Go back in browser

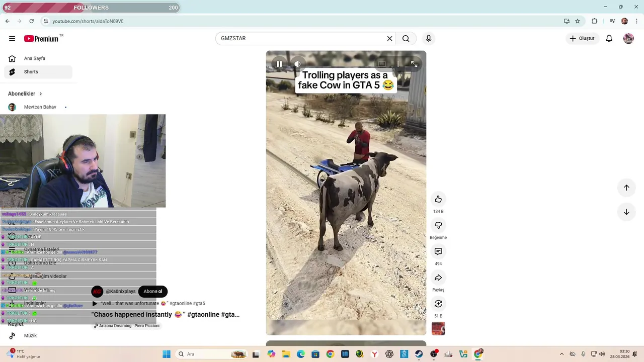(x=7, y=21)
